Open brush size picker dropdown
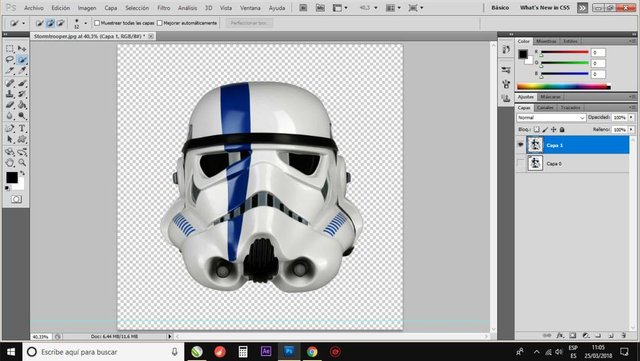Image resolution: width=640 pixels, height=361 pixels. (85, 23)
